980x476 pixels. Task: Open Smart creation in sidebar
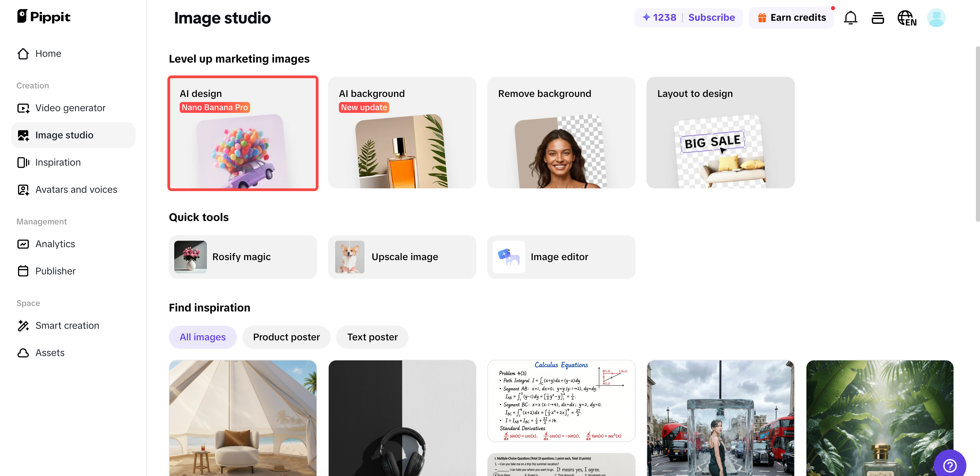pos(67,325)
